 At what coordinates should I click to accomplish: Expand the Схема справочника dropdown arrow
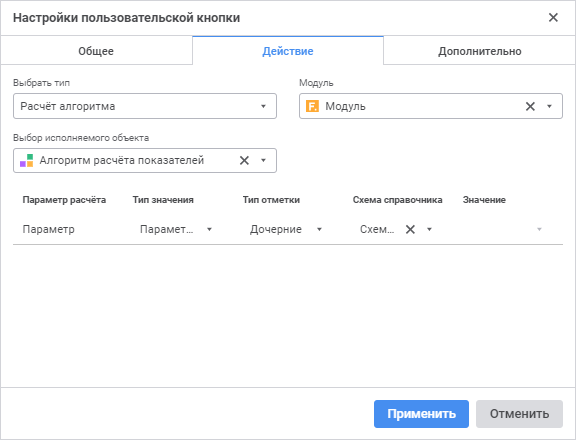pyautogui.click(x=429, y=230)
